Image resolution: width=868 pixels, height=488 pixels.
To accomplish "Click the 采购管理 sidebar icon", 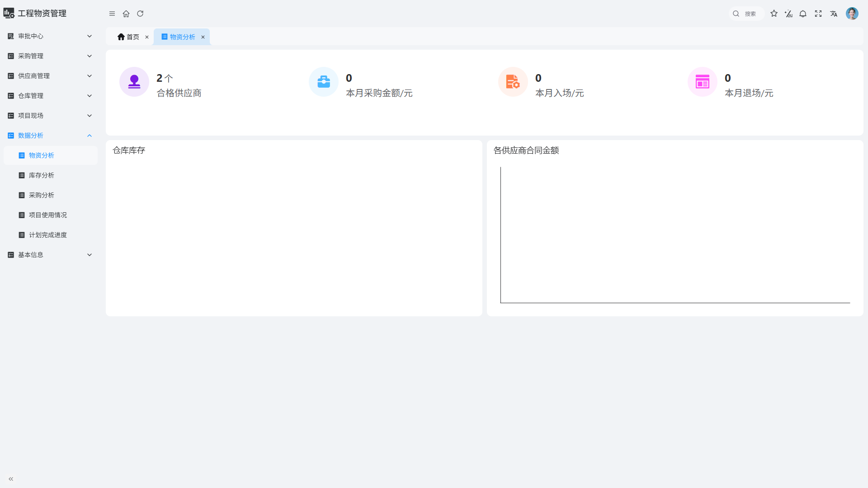I will click(11, 56).
